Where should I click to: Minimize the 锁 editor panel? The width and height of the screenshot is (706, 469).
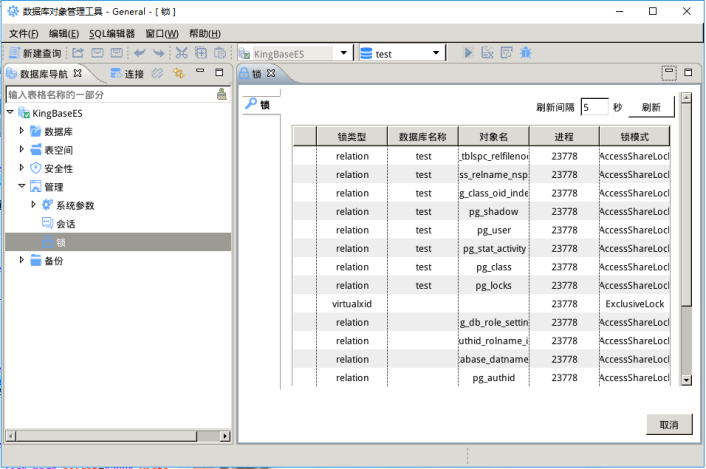coord(669,72)
